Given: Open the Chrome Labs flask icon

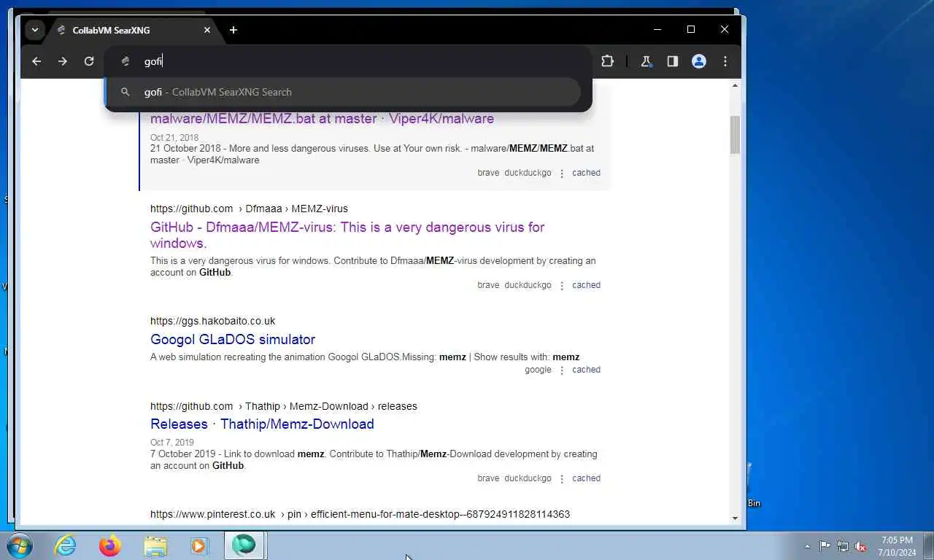Looking at the screenshot, I should point(646,61).
